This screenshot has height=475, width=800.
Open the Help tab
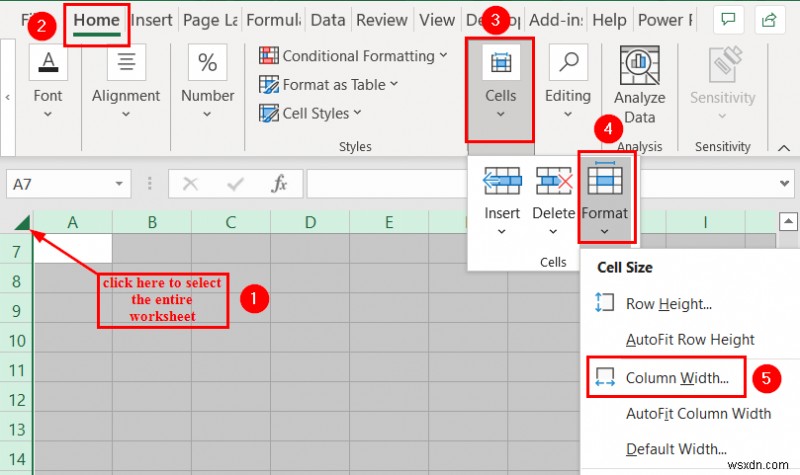tap(609, 20)
